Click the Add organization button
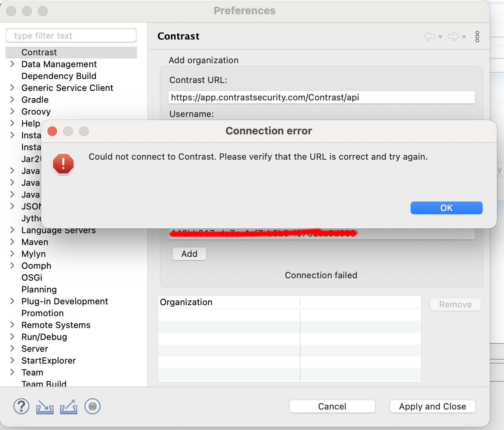Viewport: 504px width, 430px height. (189, 254)
